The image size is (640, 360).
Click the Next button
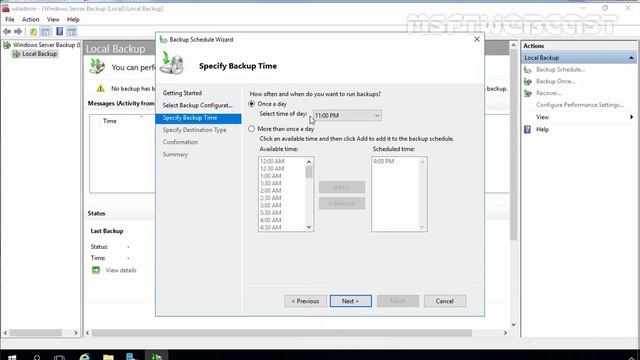click(351, 301)
